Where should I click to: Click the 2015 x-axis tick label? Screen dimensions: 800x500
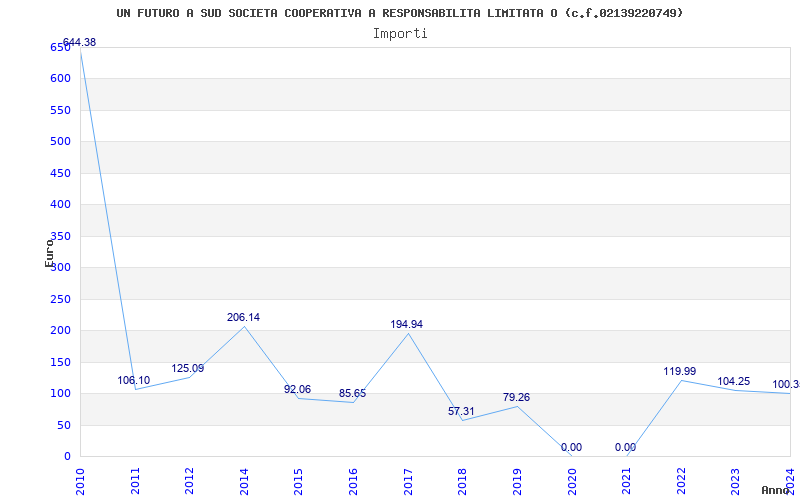point(298,481)
